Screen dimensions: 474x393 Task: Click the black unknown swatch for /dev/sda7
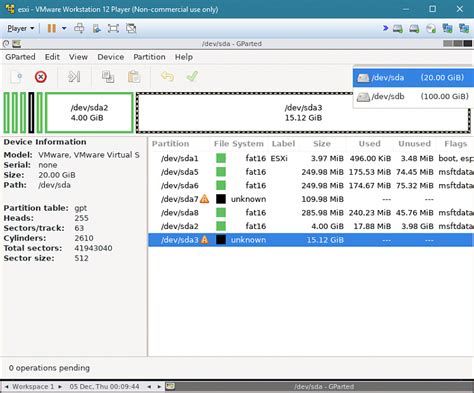click(x=221, y=199)
